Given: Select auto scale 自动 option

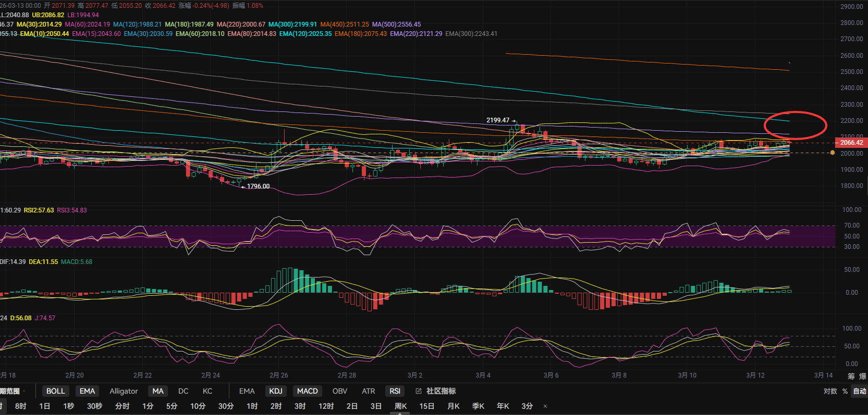Looking at the screenshot, I should 859,391.
